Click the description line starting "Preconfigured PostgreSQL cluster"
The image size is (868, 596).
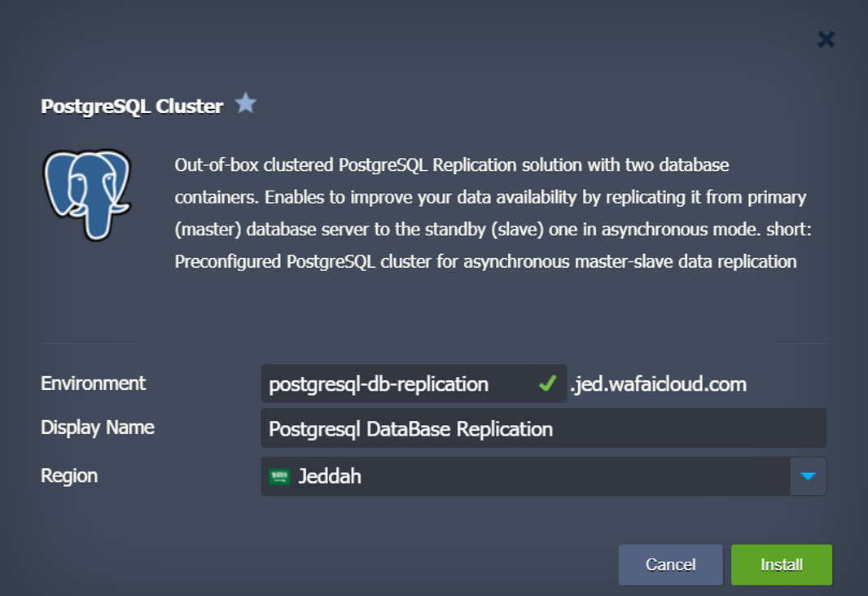coord(485,262)
